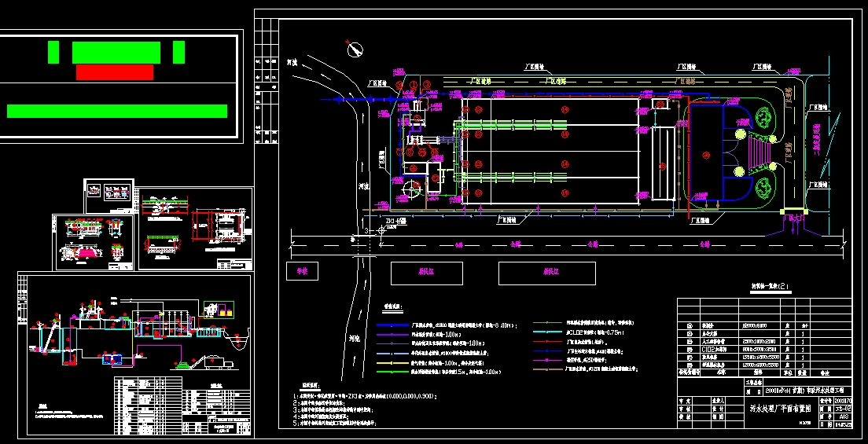Open the process flow diagram sheet

point(135,354)
